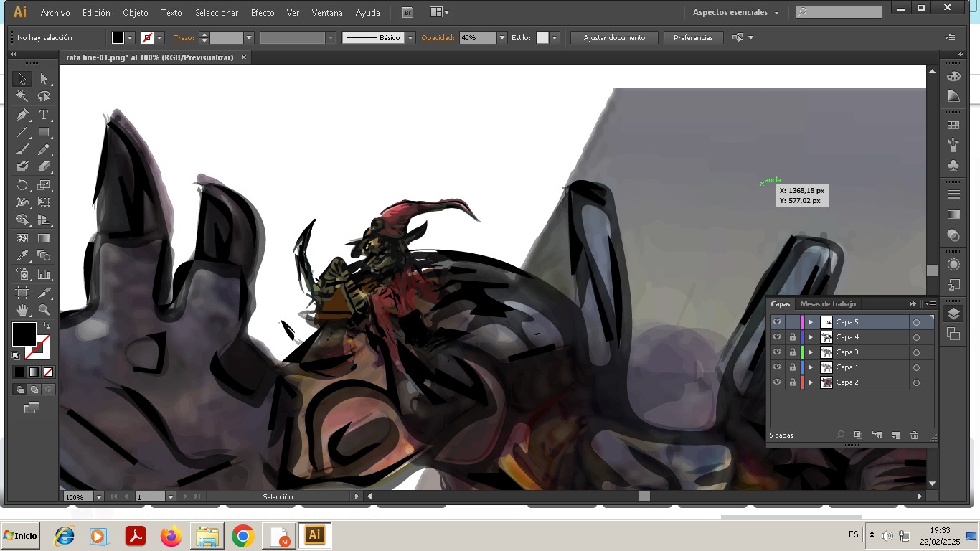
Task: Open Aspectos esenciales workspace dropdown
Action: point(736,12)
